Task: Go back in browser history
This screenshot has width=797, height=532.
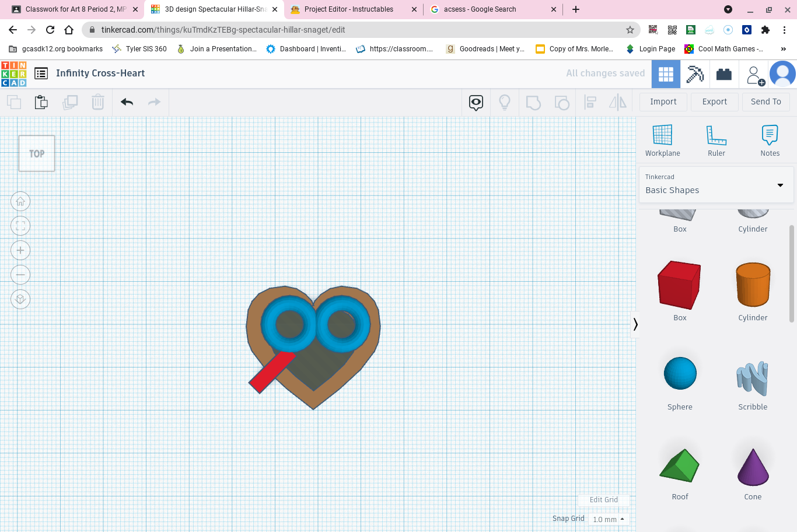Action: click(13, 30)
